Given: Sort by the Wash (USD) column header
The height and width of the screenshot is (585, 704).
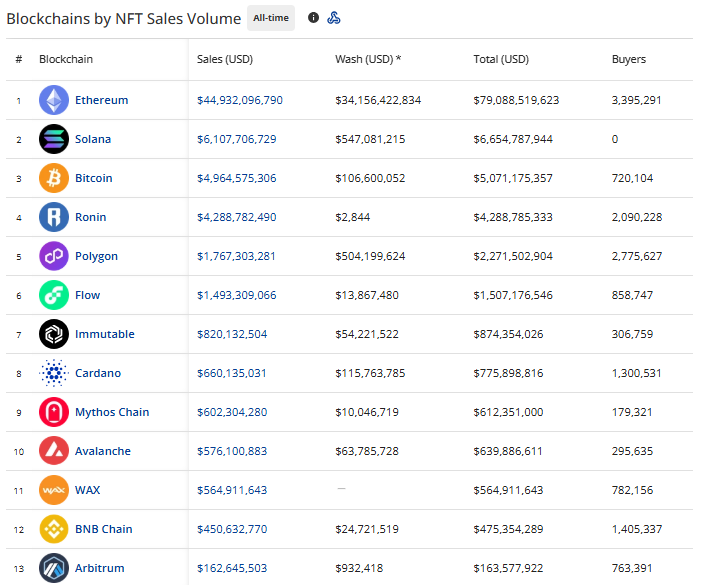Looking at the screenshot, I should pos(368,59).
